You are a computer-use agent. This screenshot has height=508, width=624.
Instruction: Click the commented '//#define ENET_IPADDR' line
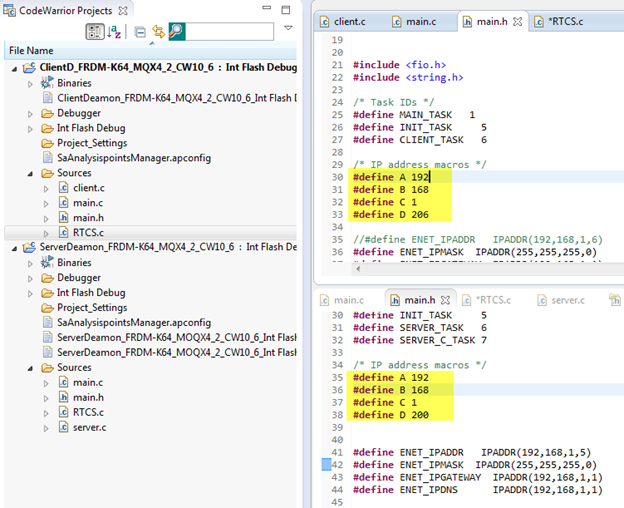point(478,239)
